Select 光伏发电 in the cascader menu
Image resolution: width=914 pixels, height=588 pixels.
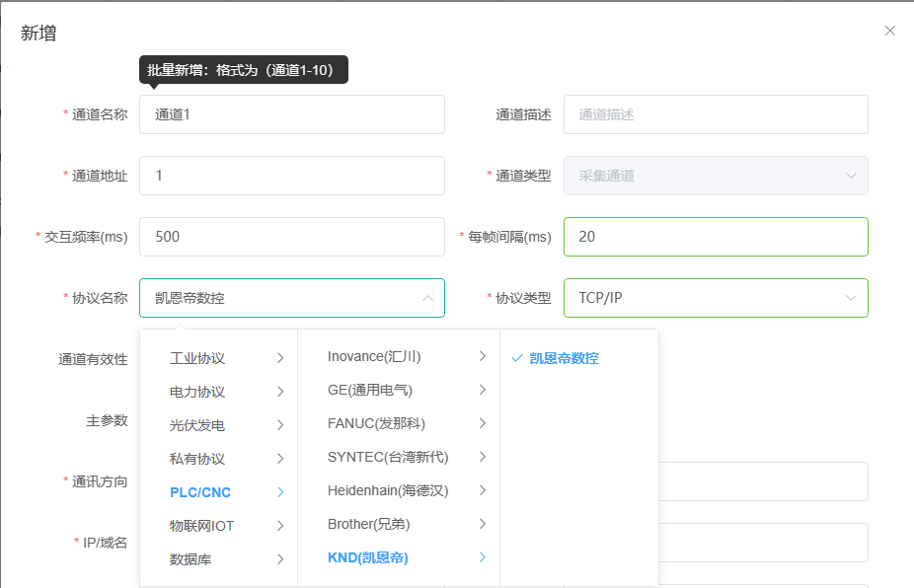(219, 425)
